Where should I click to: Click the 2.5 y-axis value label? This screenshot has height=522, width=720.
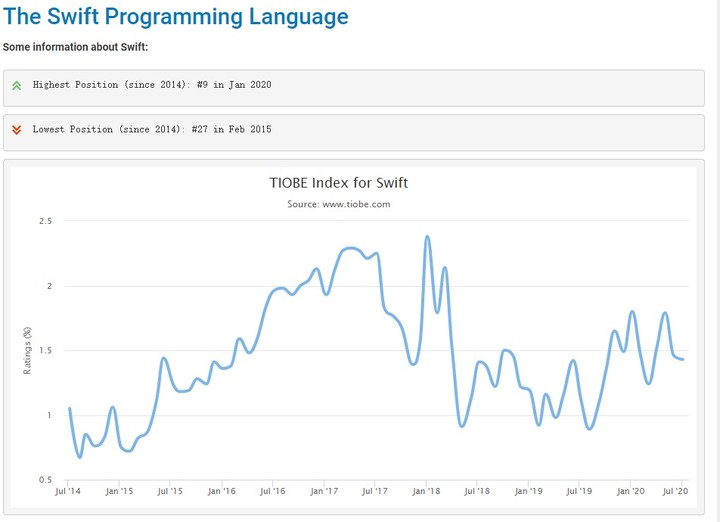[45, 221]
